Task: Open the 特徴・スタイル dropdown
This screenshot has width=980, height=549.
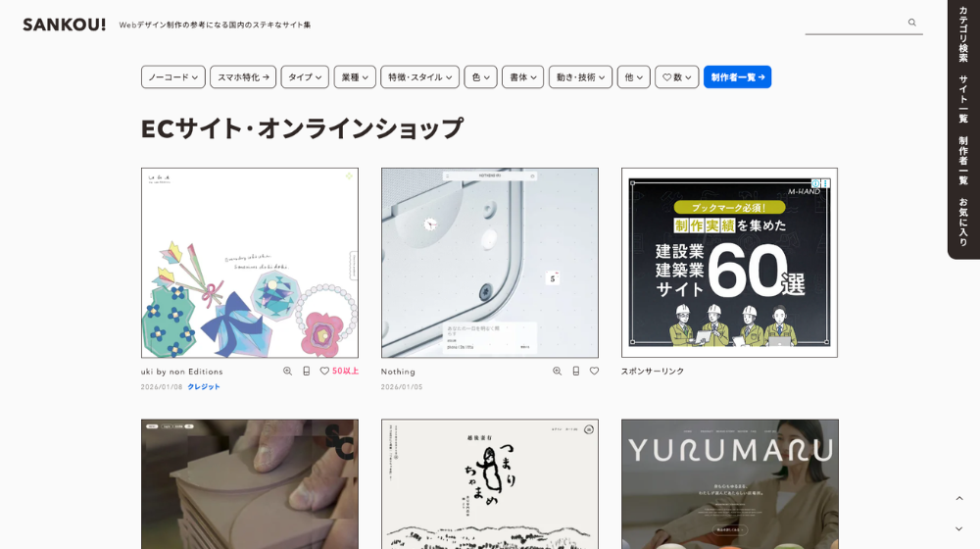Action: (419, 77)
